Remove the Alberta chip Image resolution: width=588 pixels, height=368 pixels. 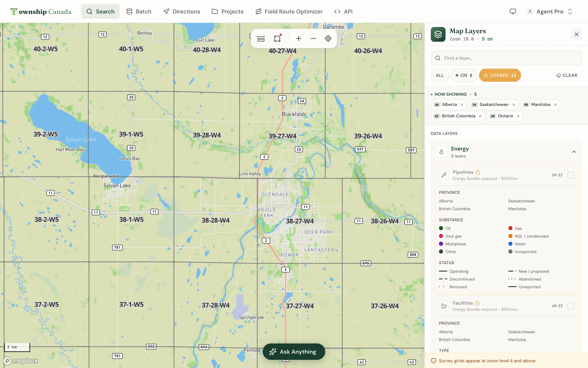coord(462,105)
